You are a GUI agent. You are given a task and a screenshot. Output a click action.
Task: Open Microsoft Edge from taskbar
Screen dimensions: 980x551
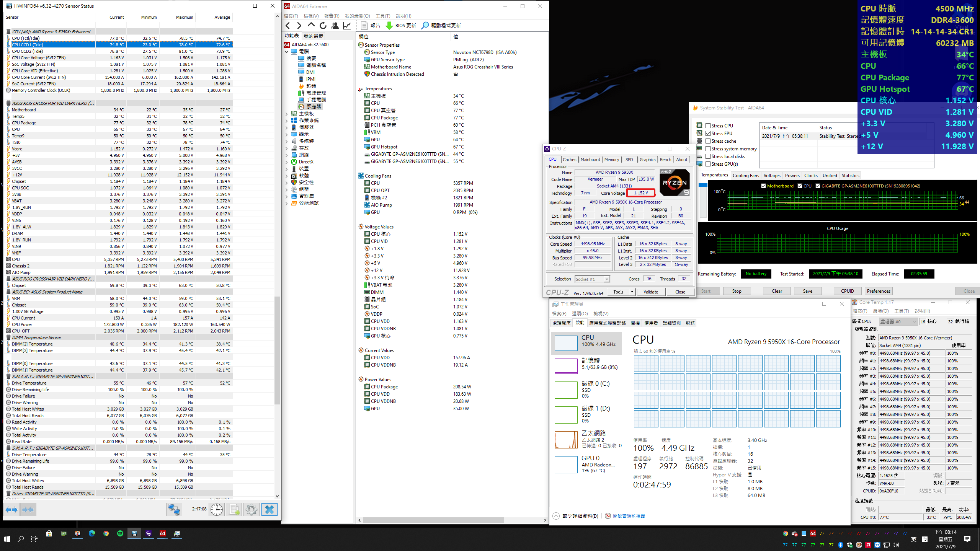click(x=92, y=533)
